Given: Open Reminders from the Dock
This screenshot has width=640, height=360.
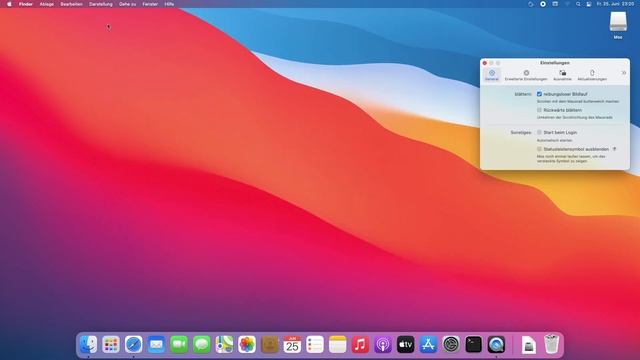Looking at the screenshot, I should (315, 344).
